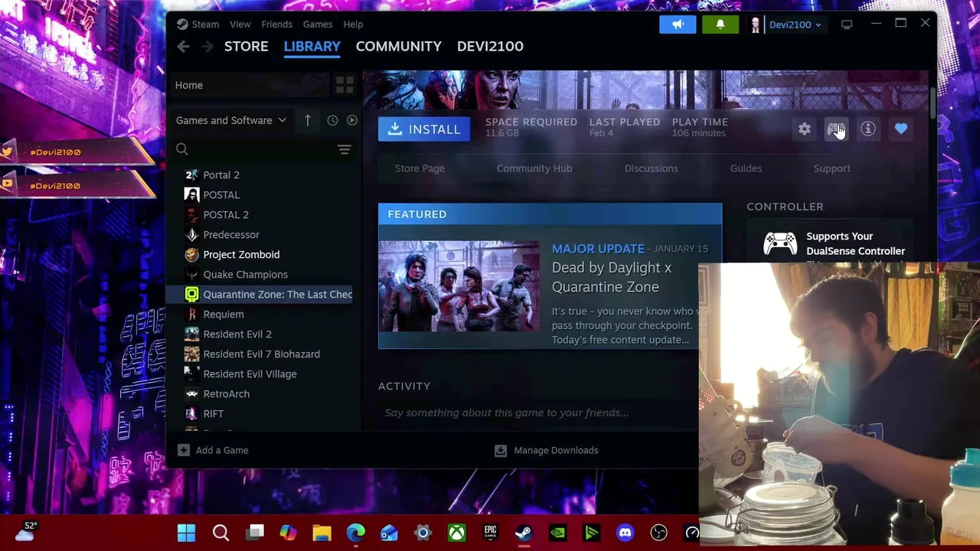The height and width of the screenshot is (551, 980).
Task: Open advanced filters icon in search bar
Action: (345, 149)
